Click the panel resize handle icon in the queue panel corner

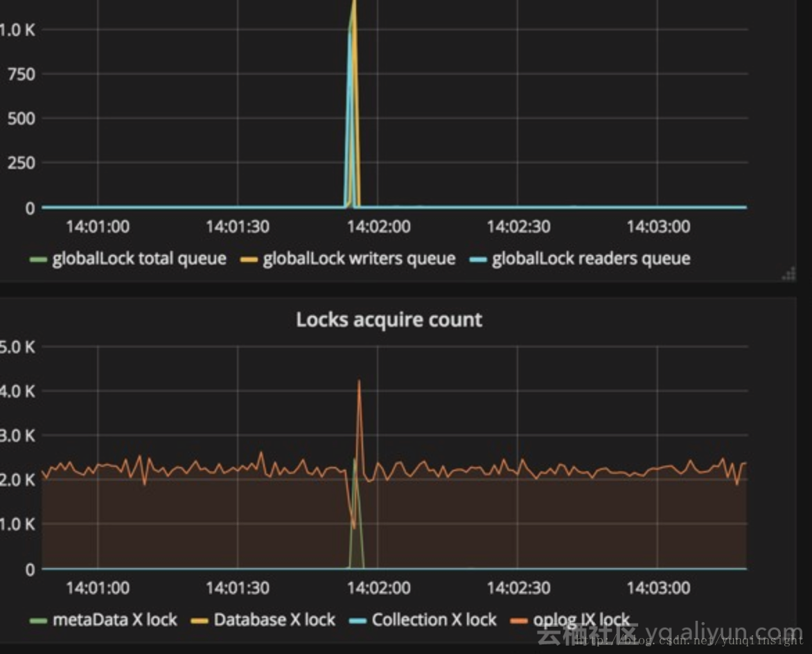pos(788,274)
